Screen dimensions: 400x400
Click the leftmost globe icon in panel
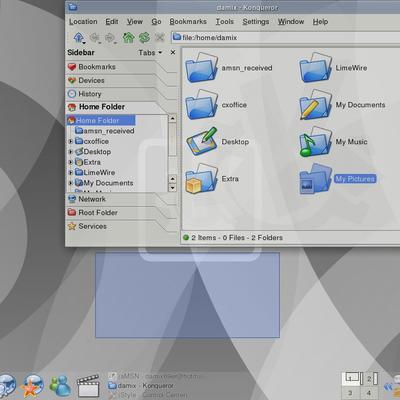[x=7, y=386]
